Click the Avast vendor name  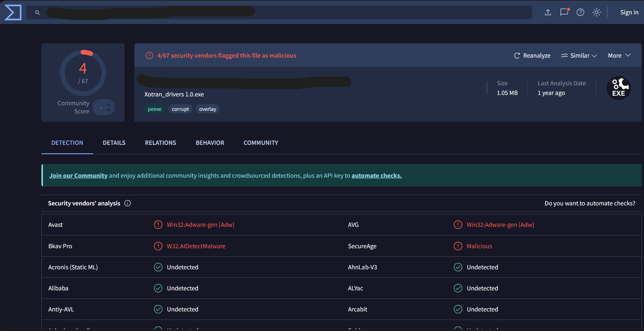[x=55, y=225]
